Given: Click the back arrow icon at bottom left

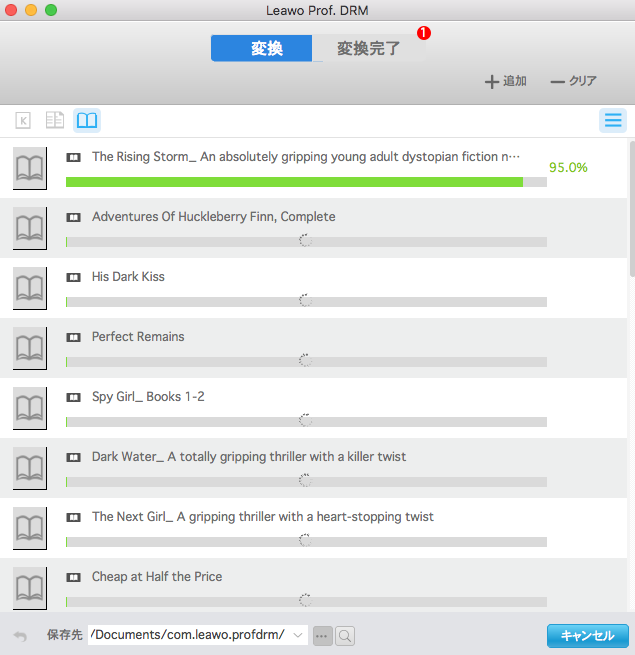Looking at the screenshot, I should pyautogui.click(x=20, y=636).
